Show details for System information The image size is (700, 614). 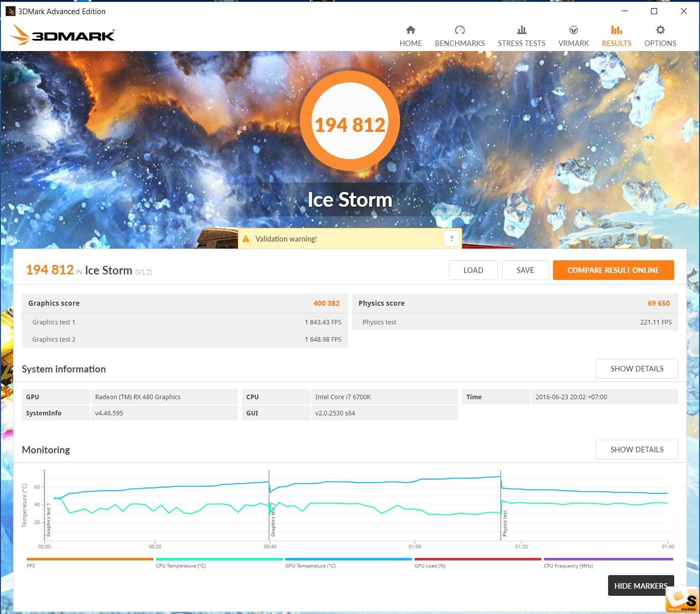coord(637,368)
